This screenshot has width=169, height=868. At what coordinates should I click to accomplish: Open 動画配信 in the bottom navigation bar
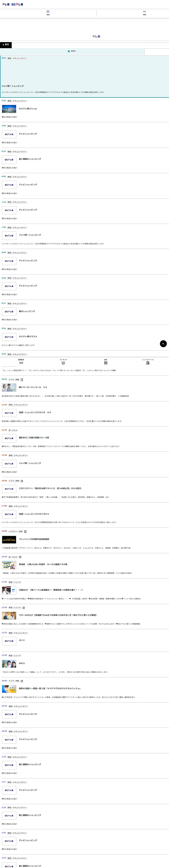pos(21,362)
